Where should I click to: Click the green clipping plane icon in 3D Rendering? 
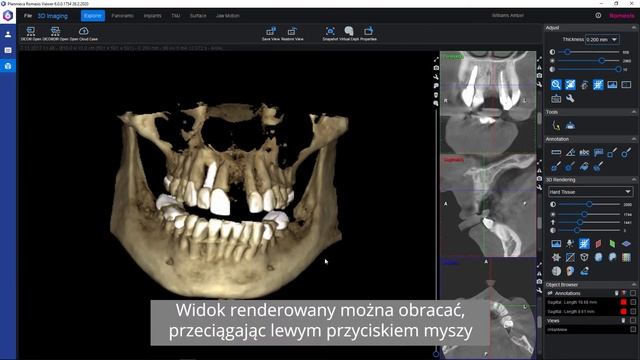[612, 244]
